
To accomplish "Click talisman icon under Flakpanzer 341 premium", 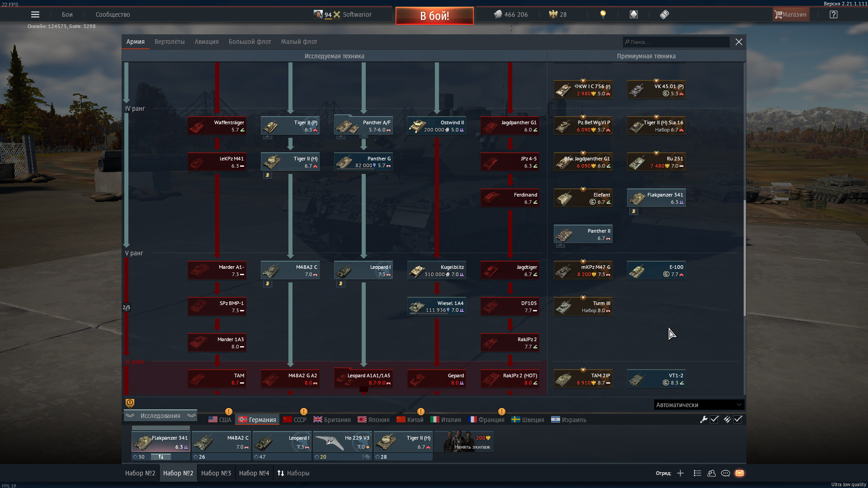I will [634, 211].
